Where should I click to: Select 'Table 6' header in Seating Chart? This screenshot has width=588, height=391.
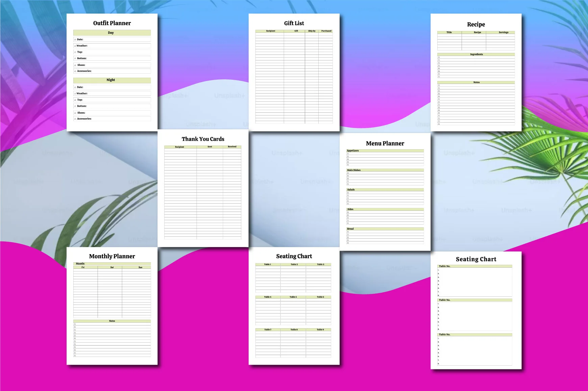[319, 297]
